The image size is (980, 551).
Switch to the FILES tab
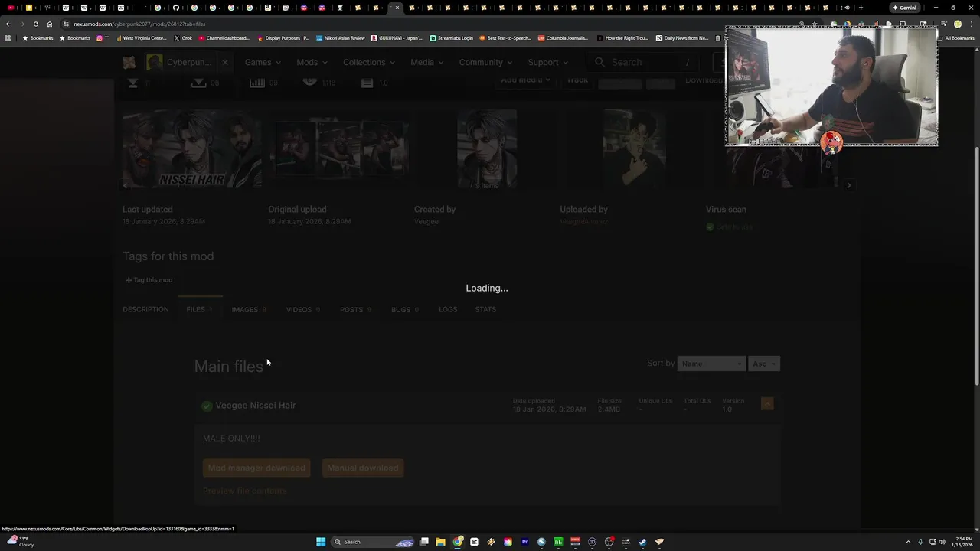(199, 309)
